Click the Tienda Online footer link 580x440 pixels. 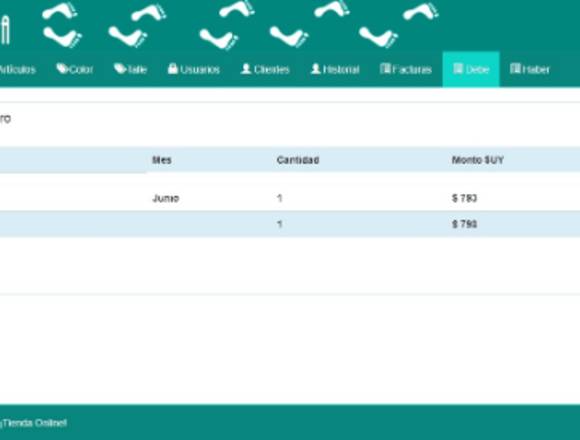(34, 423)
